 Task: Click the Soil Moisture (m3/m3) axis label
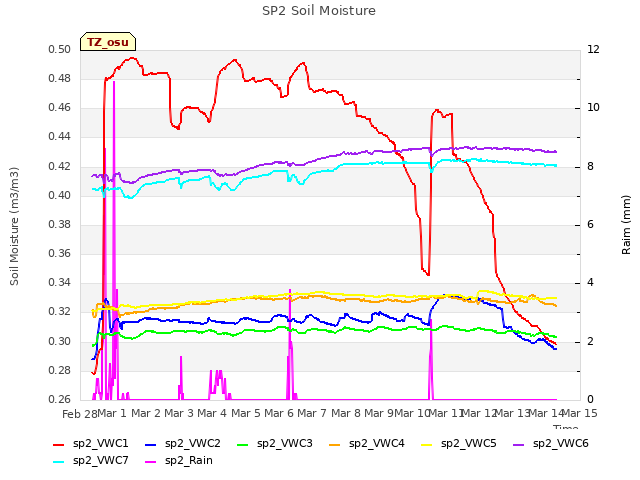point(14,226)
